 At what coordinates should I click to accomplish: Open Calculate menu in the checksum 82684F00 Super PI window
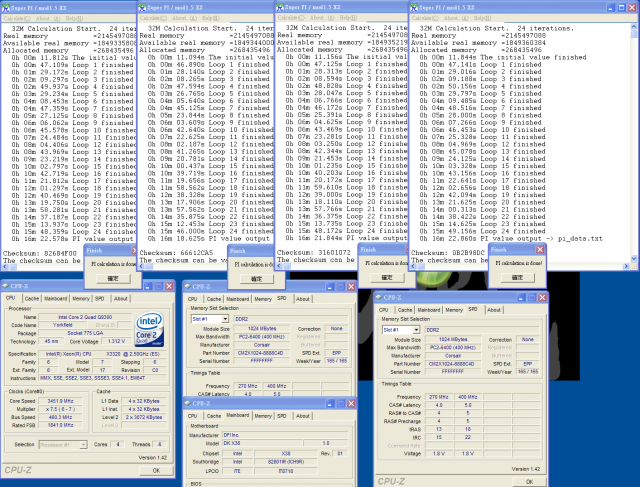17,18
